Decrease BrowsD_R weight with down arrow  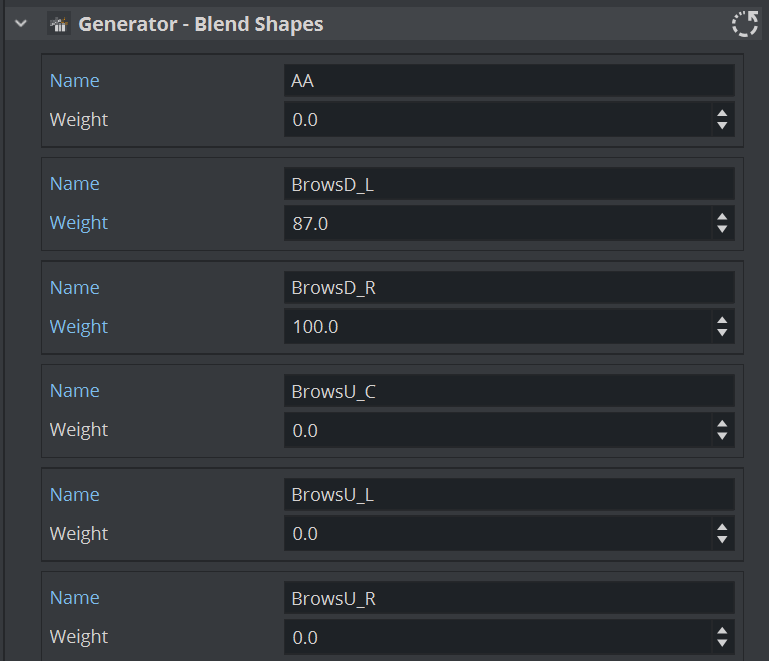(x=722, y=333)
